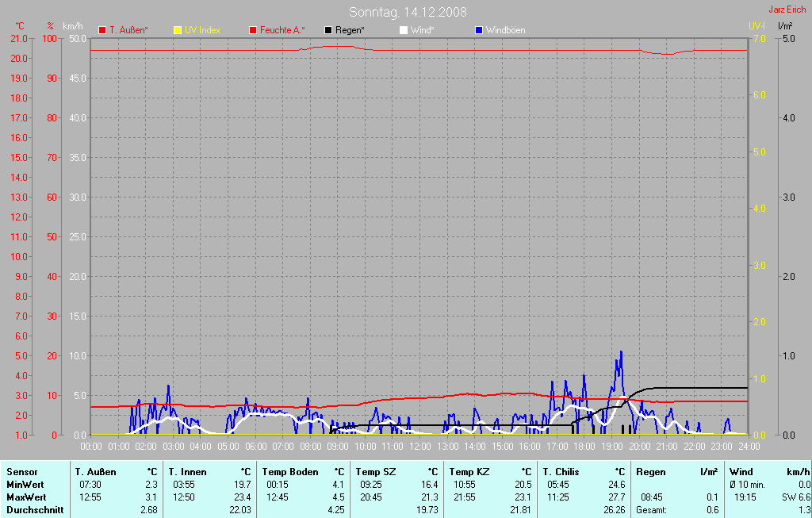The image size is (812, 518).
Task: Click the Temp Boden column header
Action: coord(290,472)
